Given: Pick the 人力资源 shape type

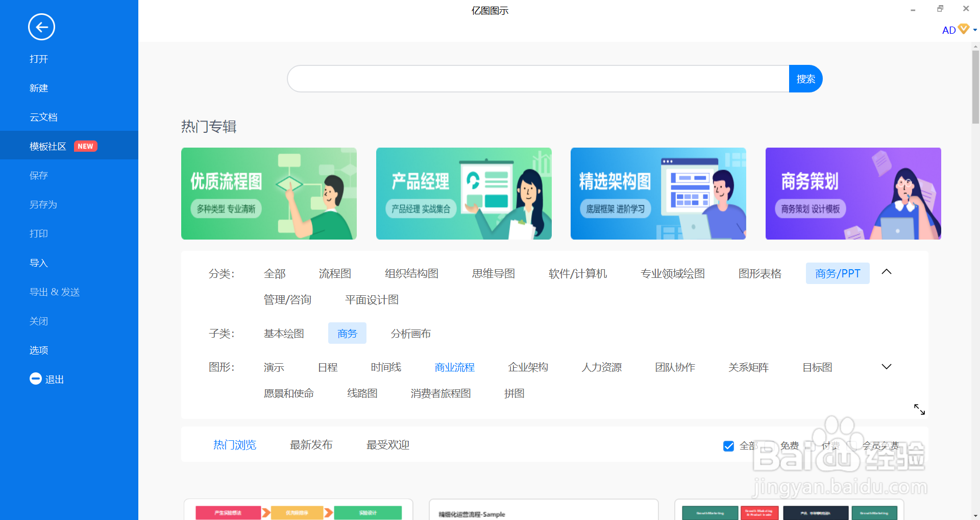Looking at the screenshot, I should [x=602, y=367].
